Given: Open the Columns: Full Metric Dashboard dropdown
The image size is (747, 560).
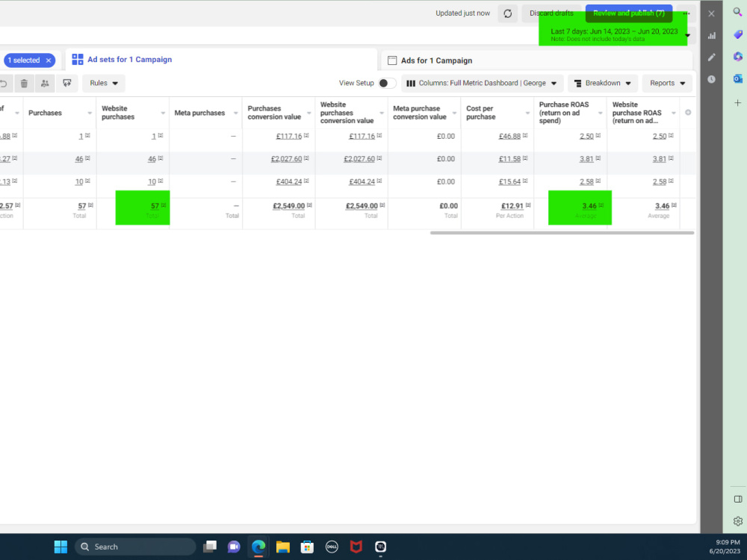Looking at the screenshot, I should point(483,84).
